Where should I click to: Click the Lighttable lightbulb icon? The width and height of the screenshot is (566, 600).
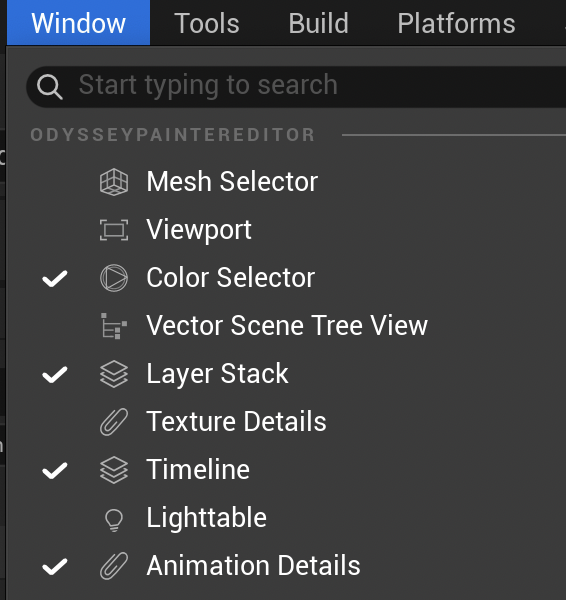tap(114, 520)
